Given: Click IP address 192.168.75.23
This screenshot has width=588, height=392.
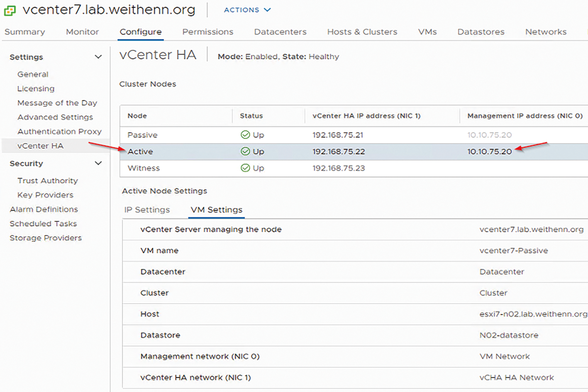Looking at the screenshot, I should (x=339, y=168).
